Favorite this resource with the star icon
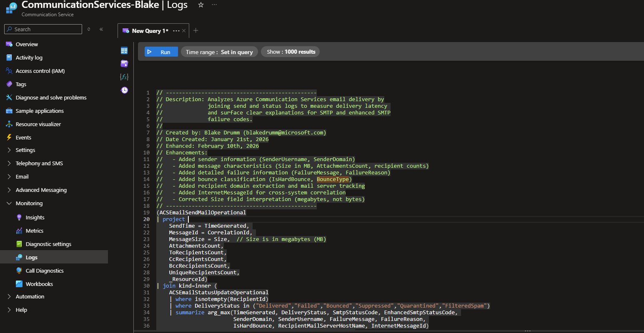Screen dimensions: 644x333 click(201, 5)
